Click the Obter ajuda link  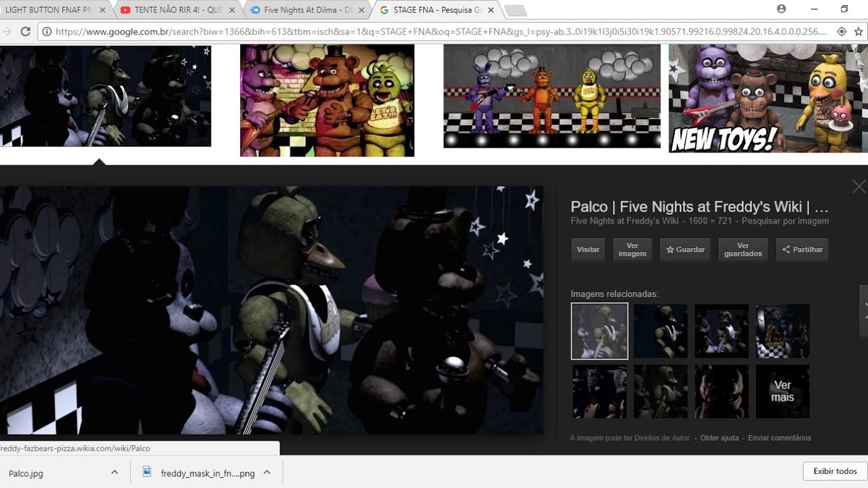point(719,438)
